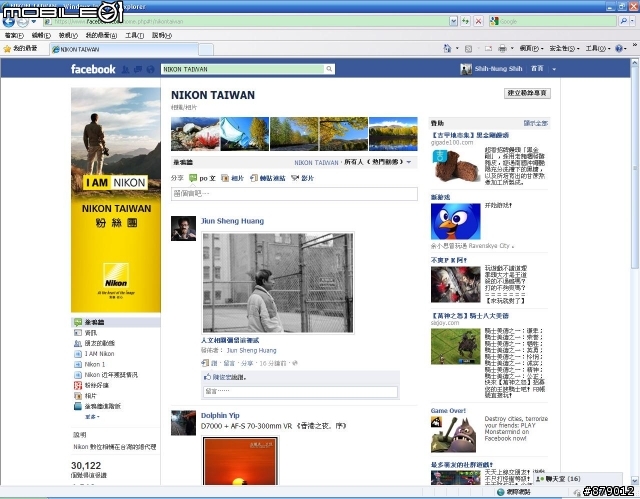
Task: Click the Refresh icon beside address bar
Action: [x=465, y=21]
